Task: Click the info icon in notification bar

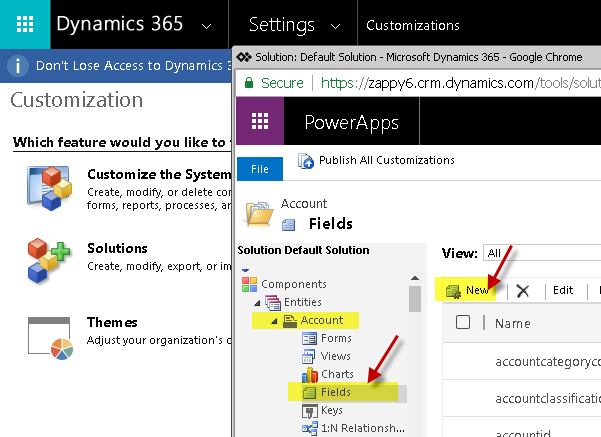Action: tap(18, 66)
